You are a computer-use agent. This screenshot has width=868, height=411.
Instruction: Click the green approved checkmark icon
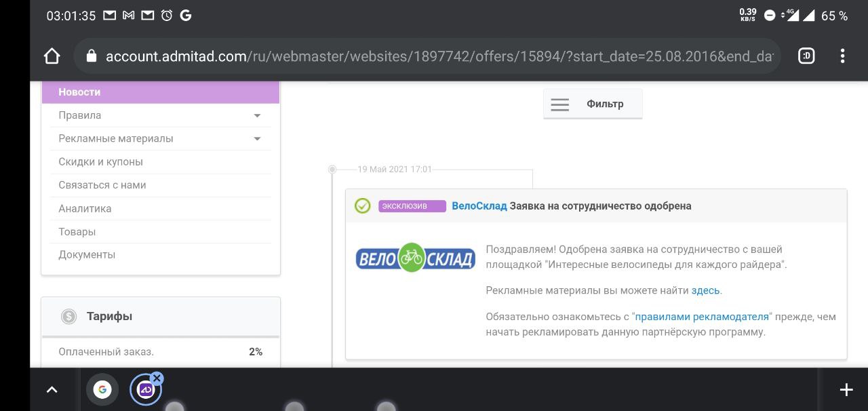(363, 206)
